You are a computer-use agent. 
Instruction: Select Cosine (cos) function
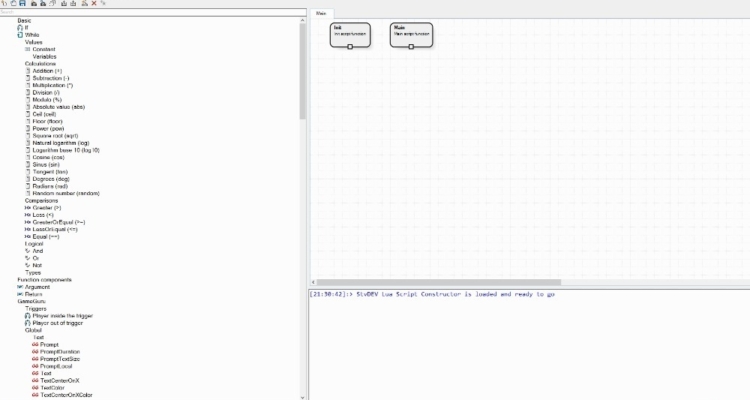(x=45, y=157)
